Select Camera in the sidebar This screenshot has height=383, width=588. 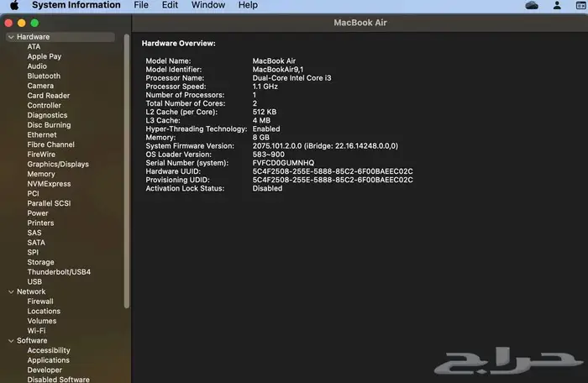(x=40, y=86)
